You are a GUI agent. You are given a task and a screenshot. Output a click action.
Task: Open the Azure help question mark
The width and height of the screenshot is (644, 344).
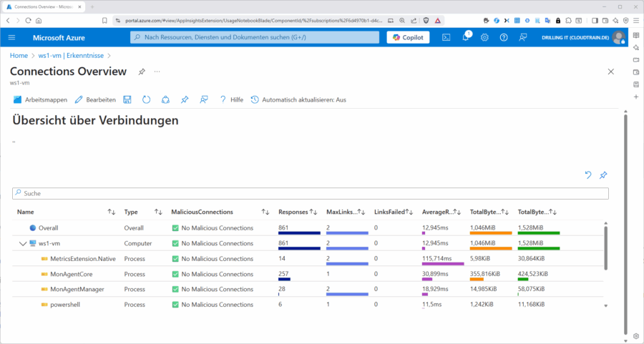point(504,37)
